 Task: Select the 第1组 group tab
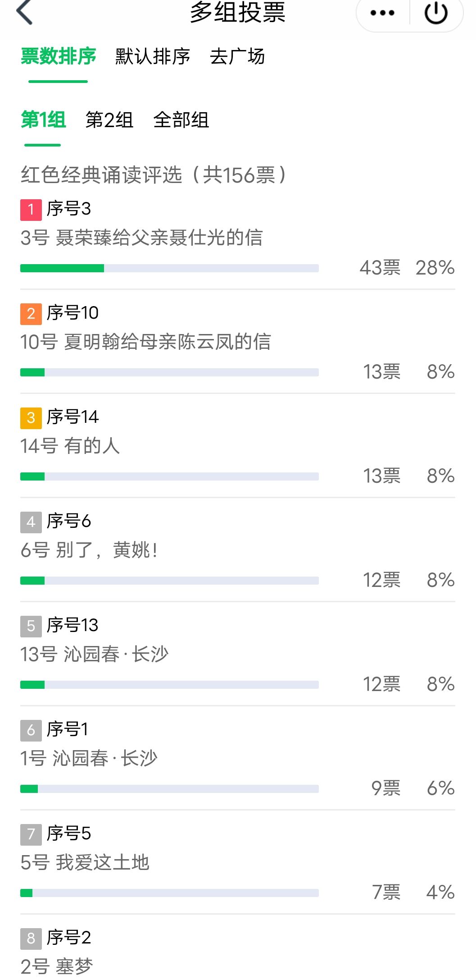click(x=43, y=120)
